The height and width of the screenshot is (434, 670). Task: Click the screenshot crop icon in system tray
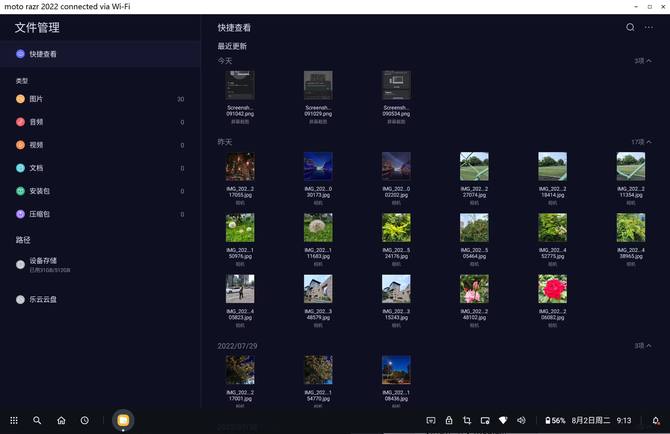pyautogui.click(x=467, y=421)
